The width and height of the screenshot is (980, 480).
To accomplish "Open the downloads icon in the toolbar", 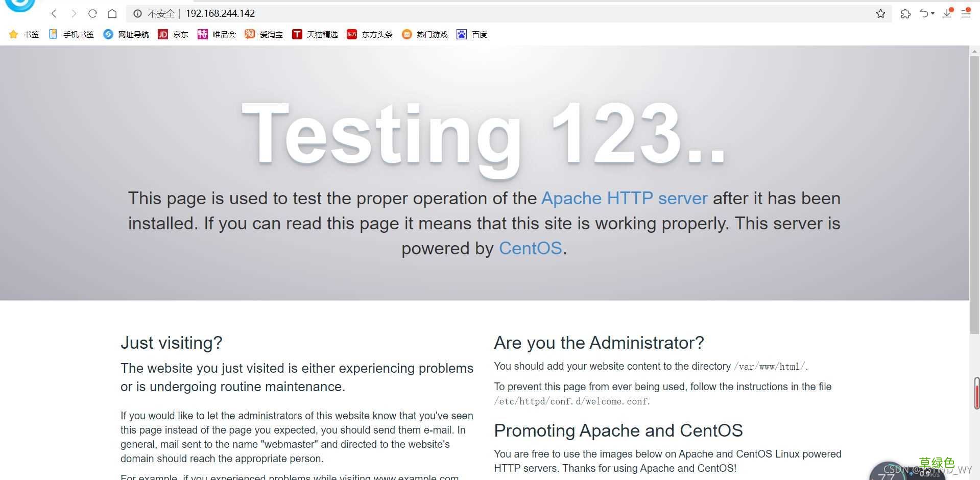I will click(x=947, y=13).
